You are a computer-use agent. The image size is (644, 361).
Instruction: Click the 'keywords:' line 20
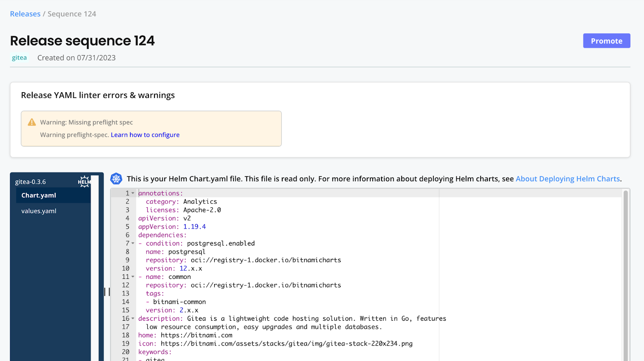(x=155, y=352)
